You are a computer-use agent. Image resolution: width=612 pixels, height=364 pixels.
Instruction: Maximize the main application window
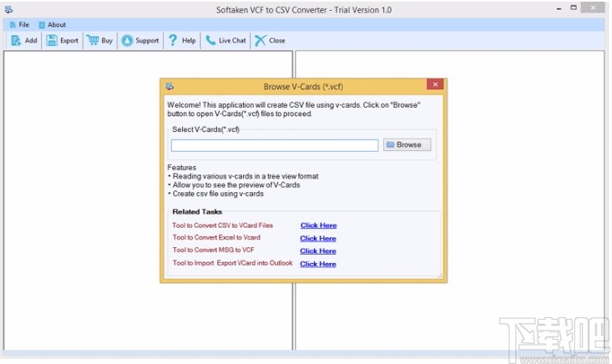tap(574, 8)
